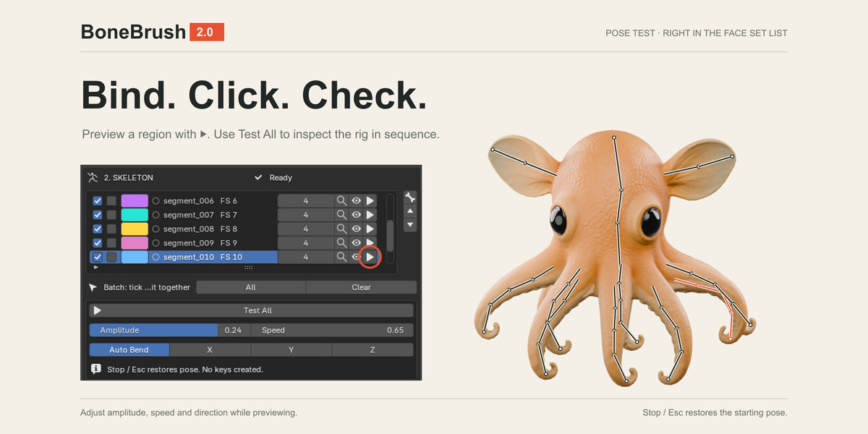Untick the blue checkbox for segment_007
The height and width of the screenshot is (434, 868).
click(98, 215)
